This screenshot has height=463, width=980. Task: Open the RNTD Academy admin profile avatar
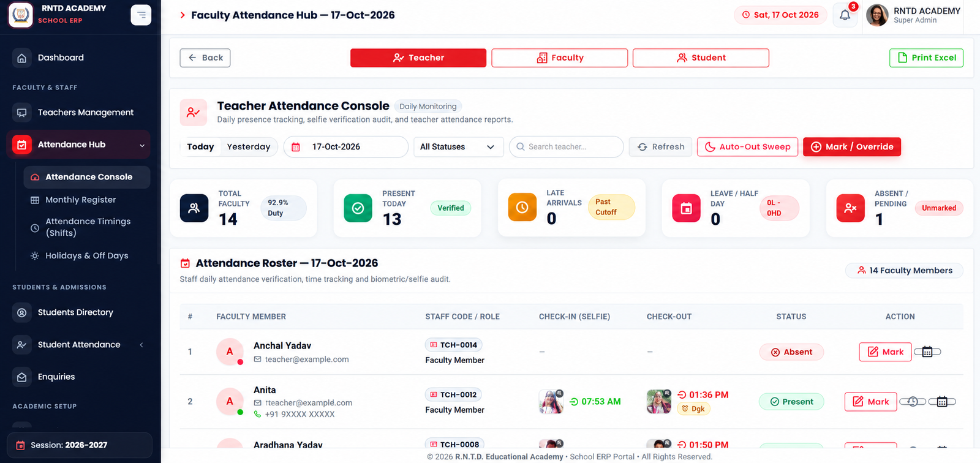(876, 15)
